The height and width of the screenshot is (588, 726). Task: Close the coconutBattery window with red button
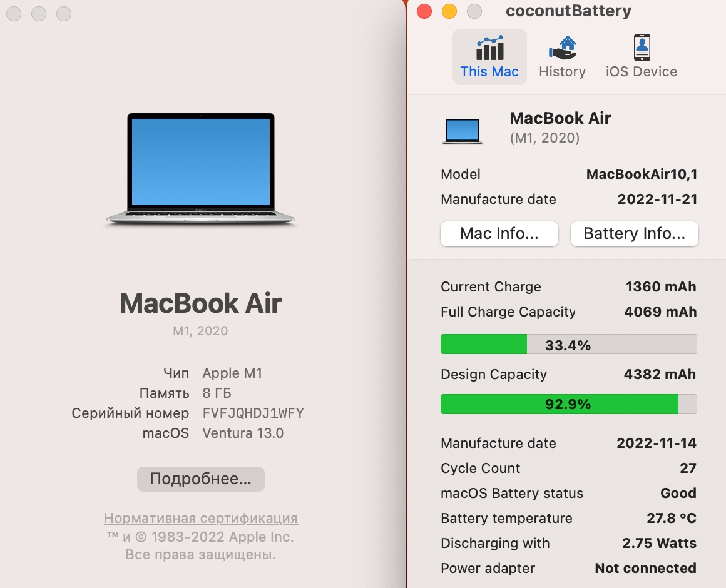[x=424, y=11]
